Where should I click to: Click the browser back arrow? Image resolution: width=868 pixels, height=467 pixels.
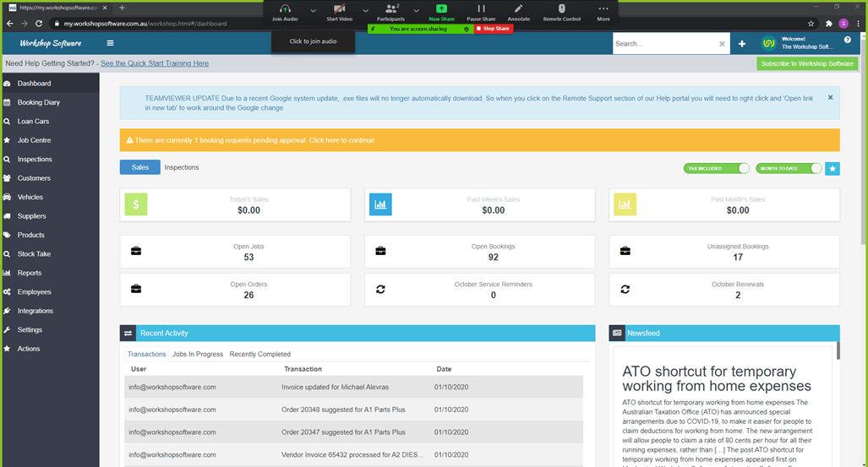pos(9,24)
